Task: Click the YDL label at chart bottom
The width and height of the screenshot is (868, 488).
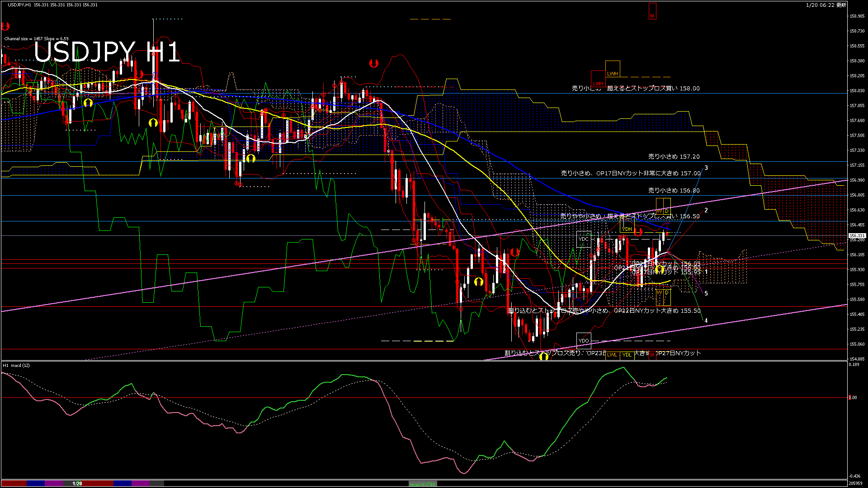Action: coord(627,355)
